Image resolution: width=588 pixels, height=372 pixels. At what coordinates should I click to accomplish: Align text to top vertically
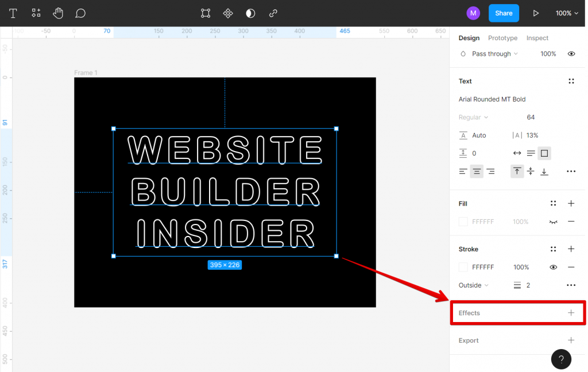(x=517, y=171)
